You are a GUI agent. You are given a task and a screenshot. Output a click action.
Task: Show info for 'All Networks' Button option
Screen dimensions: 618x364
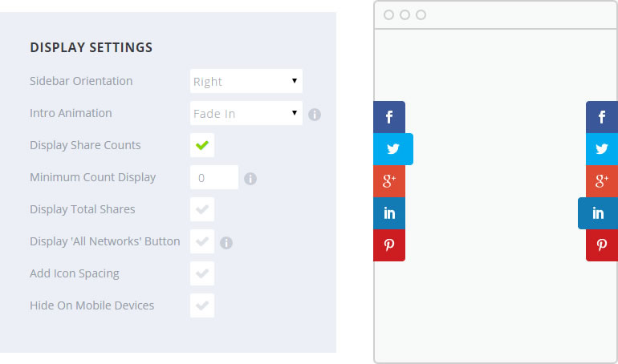(x=226, y=243)
